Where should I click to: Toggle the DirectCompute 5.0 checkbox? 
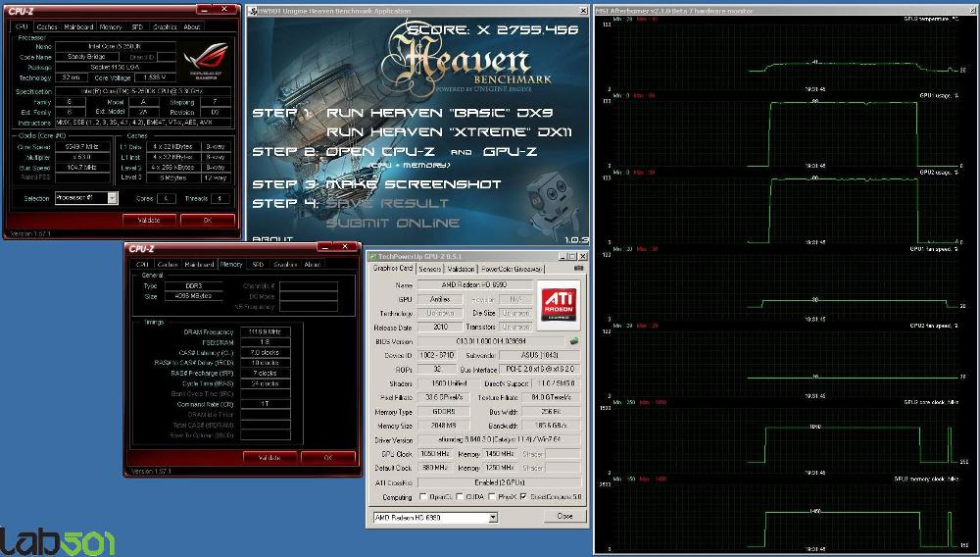[523, 497]
